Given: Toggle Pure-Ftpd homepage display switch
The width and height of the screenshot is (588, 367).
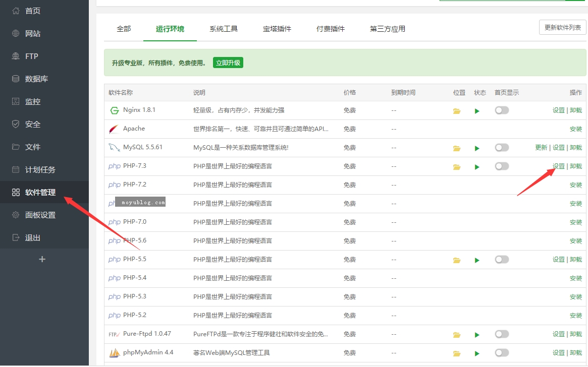Looking at the screenshot, I should 502,334.
